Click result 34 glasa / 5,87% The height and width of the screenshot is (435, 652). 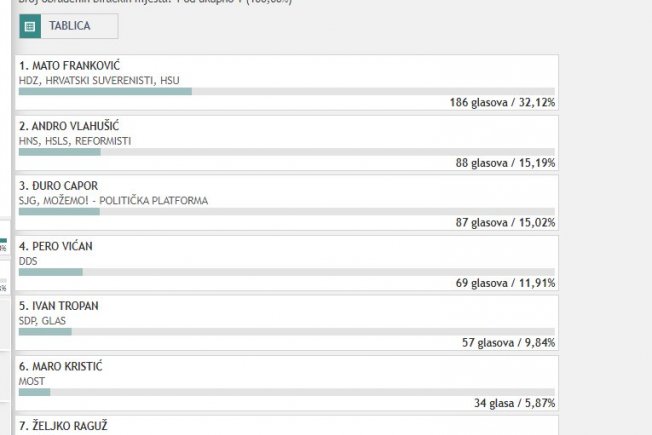point(514,403)
